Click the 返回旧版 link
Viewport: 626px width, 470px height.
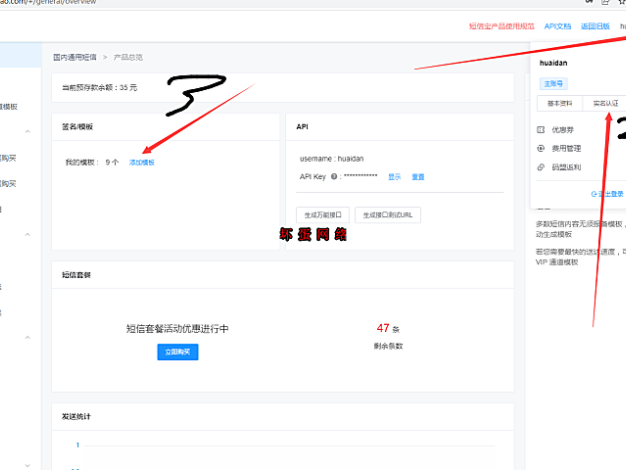(x=595, y=26)
